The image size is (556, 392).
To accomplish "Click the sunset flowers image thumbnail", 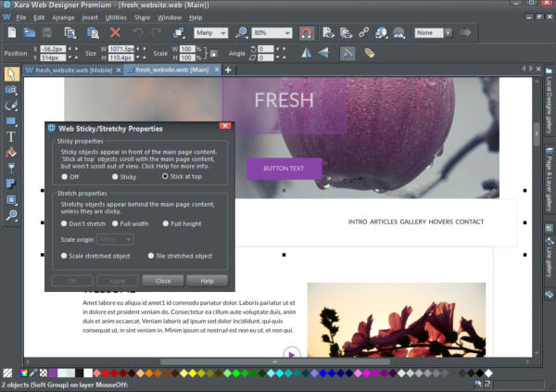I will (397, 320).
